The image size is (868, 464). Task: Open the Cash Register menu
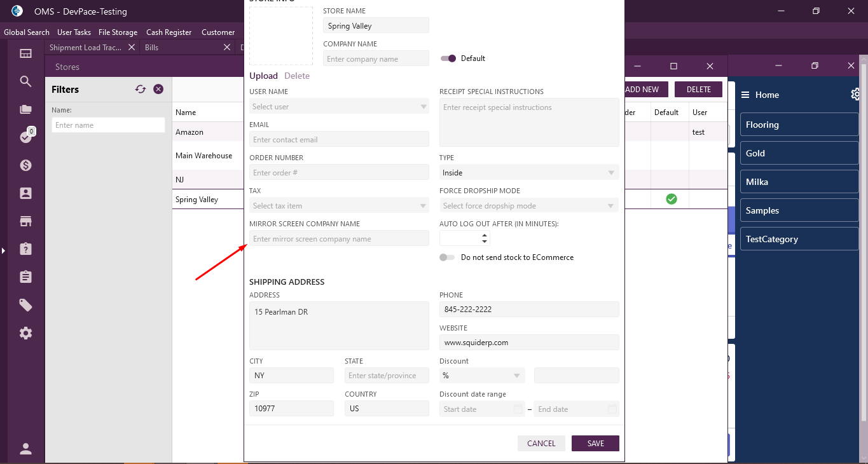pos(169,32)
